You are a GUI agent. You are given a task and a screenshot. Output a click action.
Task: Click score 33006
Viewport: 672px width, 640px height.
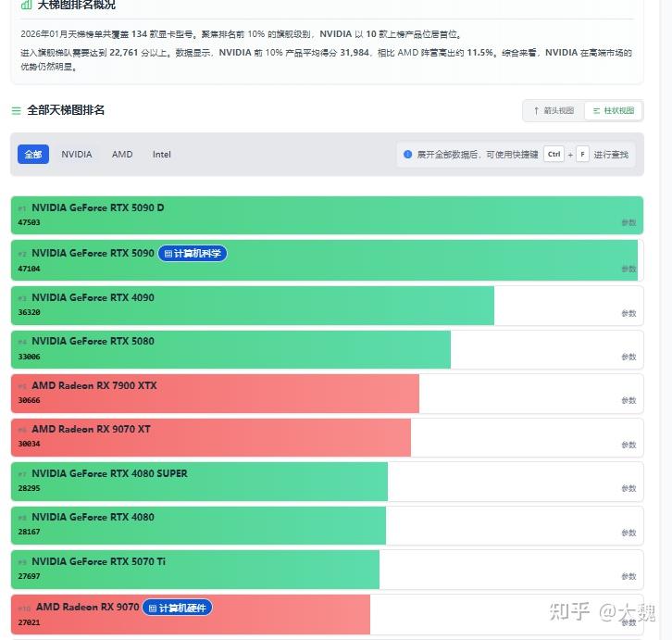pos(29,357)
